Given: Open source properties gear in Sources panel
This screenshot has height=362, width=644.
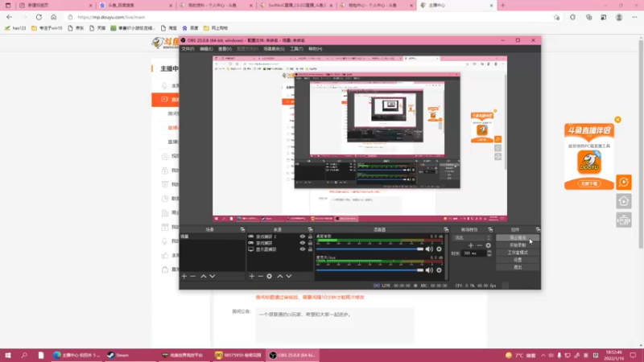Looking at the screenshot, I should [x=270, y=276].
